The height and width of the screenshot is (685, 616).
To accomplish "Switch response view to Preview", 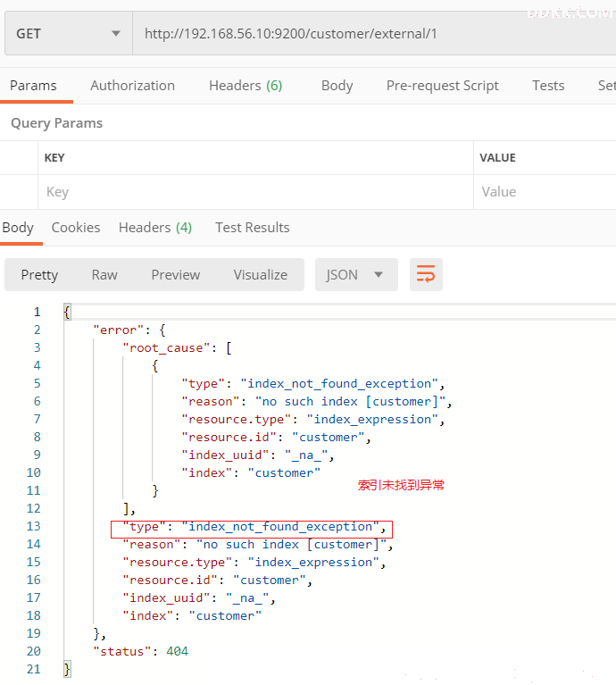I will pos(176,275).
